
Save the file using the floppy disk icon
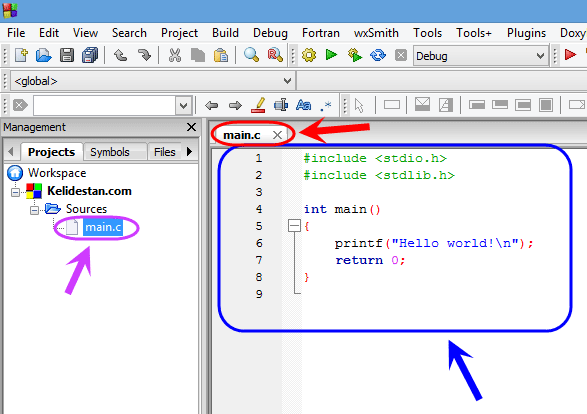click(x=67, y=55)
